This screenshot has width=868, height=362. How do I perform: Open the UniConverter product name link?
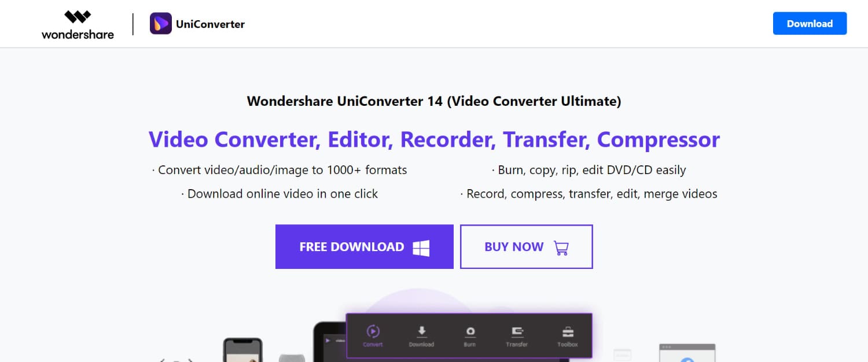coord(210,24)
